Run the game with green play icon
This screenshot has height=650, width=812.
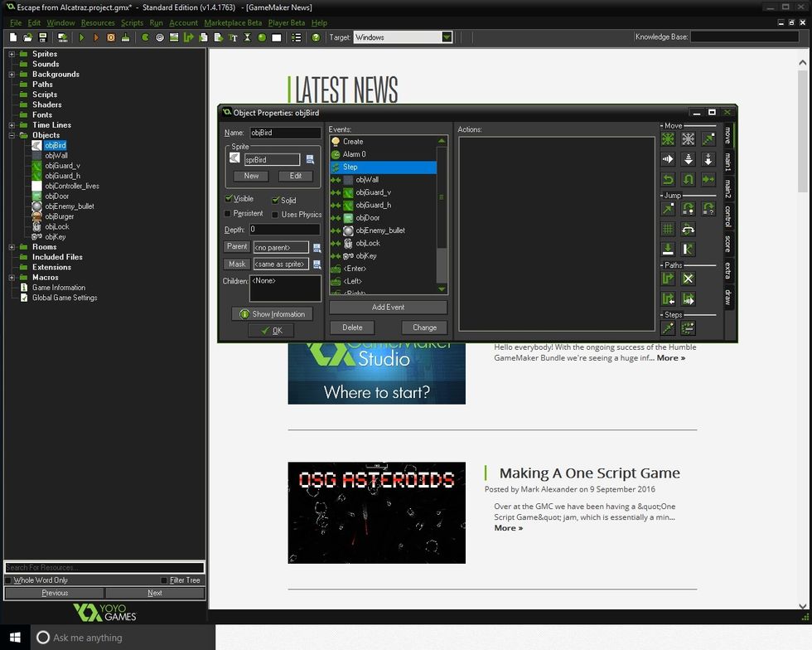pyautogui.click(x=81, y=37)
